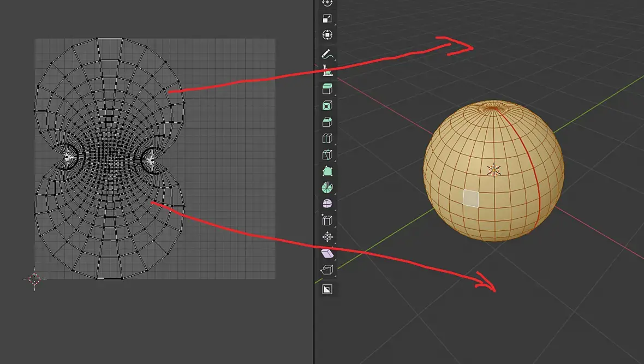644x364 pixels.
Task: Select the Transform tool
Action: (x=327, y=35)
